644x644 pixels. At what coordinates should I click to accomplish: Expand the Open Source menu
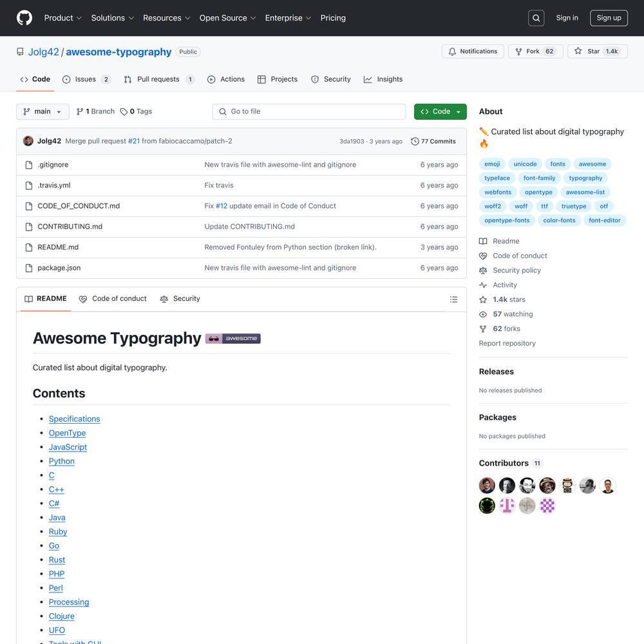coord(227,18)
